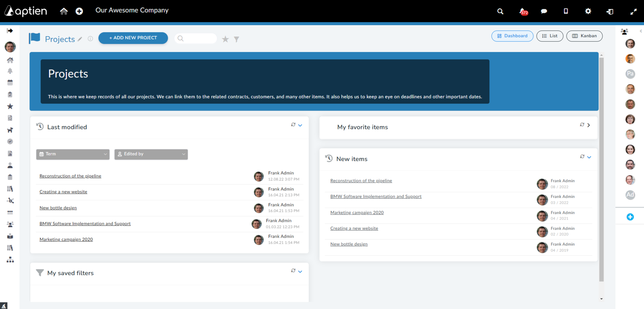Open the Edited by dropdown
Viewport: 644px width, 309px height.
click(151, 154)
